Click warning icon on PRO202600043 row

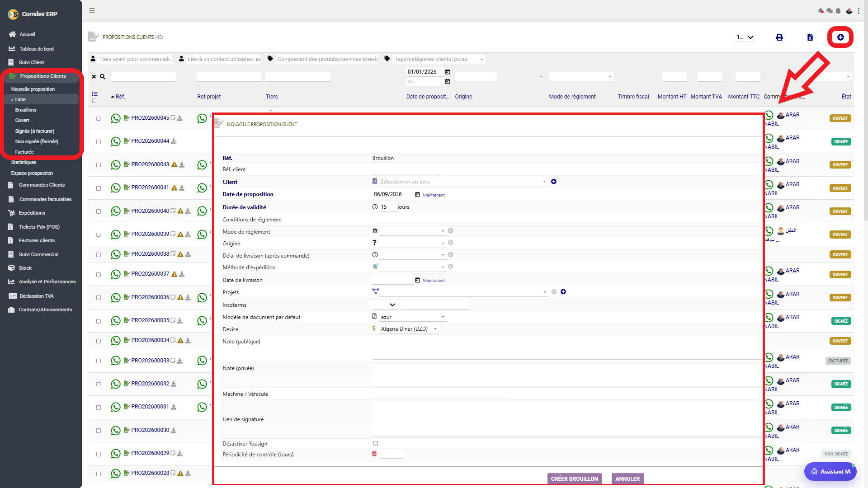click(x=174, y=164)
